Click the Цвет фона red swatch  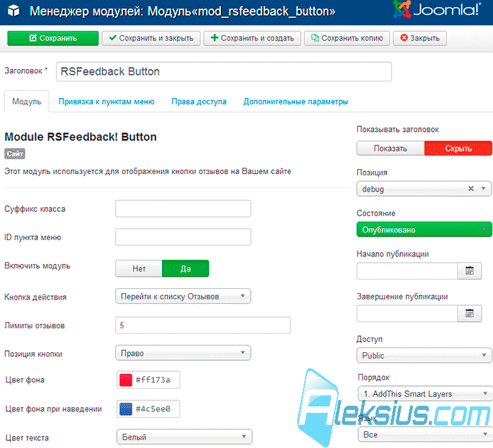click(125, 380)
